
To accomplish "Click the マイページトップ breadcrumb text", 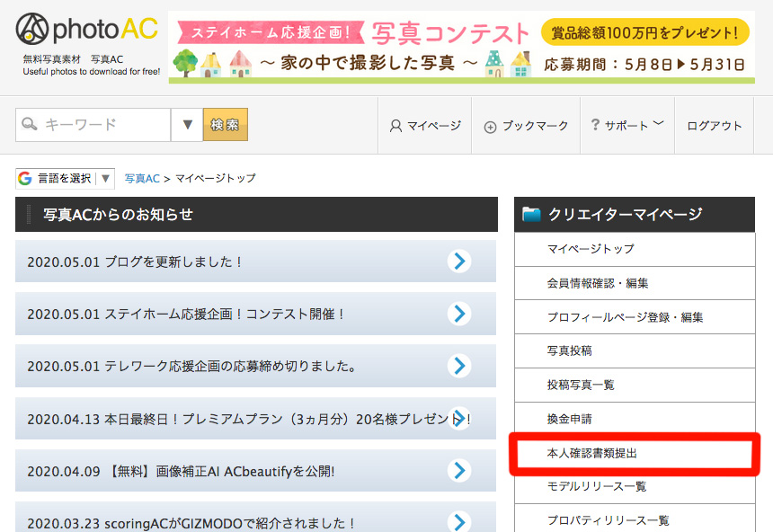I will pos(216,178).
